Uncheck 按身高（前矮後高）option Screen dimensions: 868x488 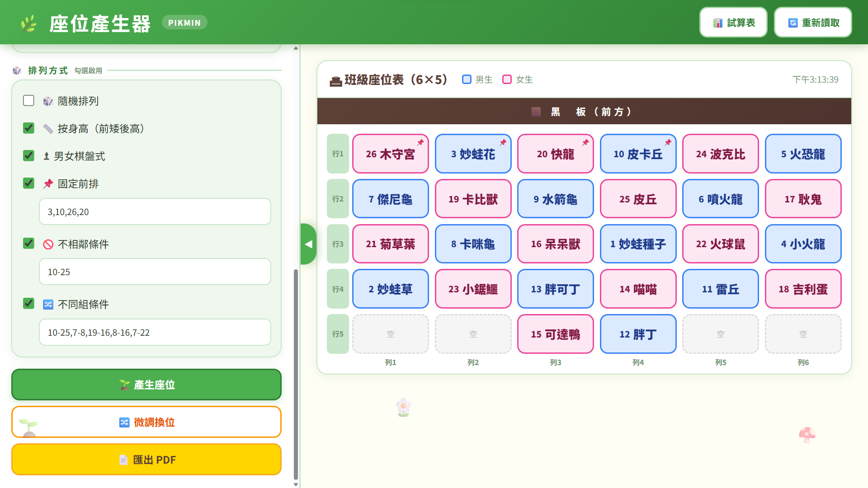point(28,128)
